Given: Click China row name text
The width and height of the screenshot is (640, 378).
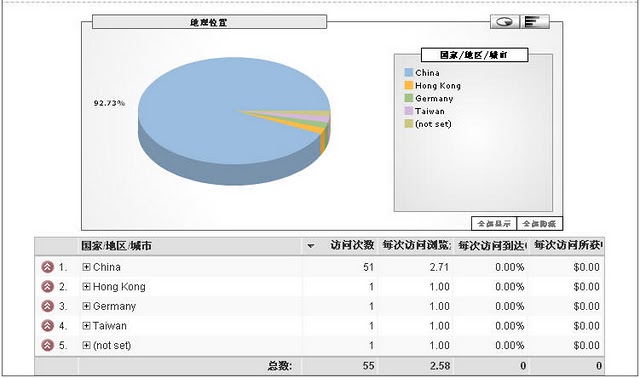Looking at the screenshot, I should (107, 267).
